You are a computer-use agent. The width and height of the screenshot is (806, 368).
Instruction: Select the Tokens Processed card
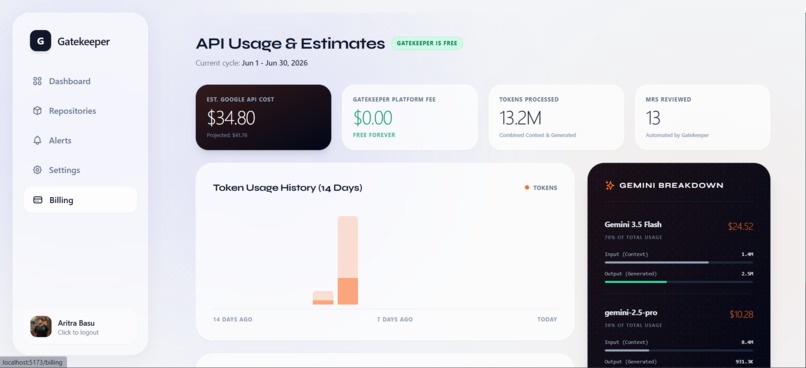coord(556,117)
